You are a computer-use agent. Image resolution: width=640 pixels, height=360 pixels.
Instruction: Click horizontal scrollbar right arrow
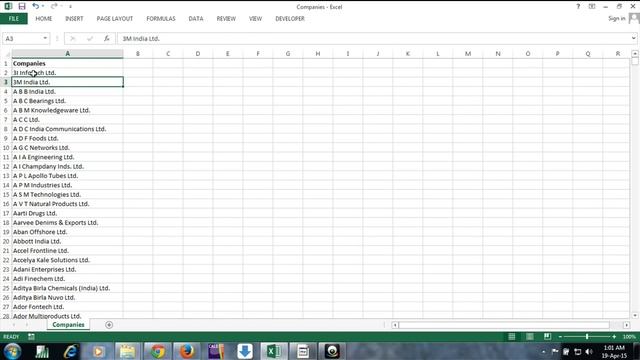pos(627,325)
